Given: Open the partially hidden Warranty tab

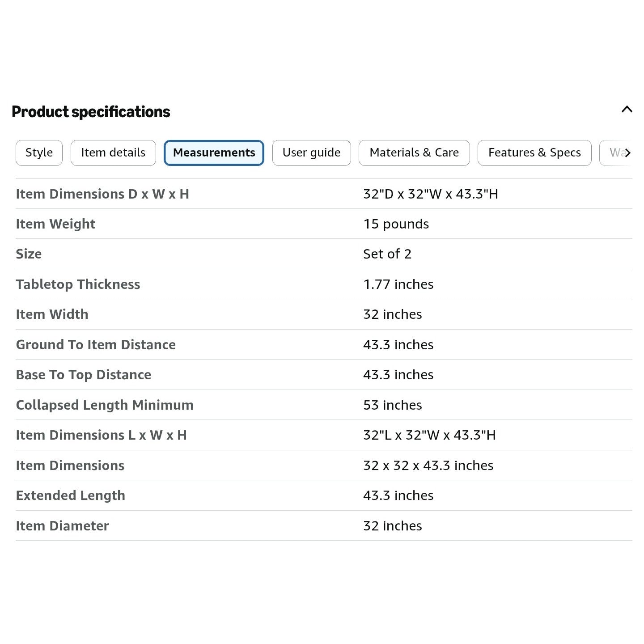Looking at the screenshot, I should pyautogui.click(x=616, y=153).
